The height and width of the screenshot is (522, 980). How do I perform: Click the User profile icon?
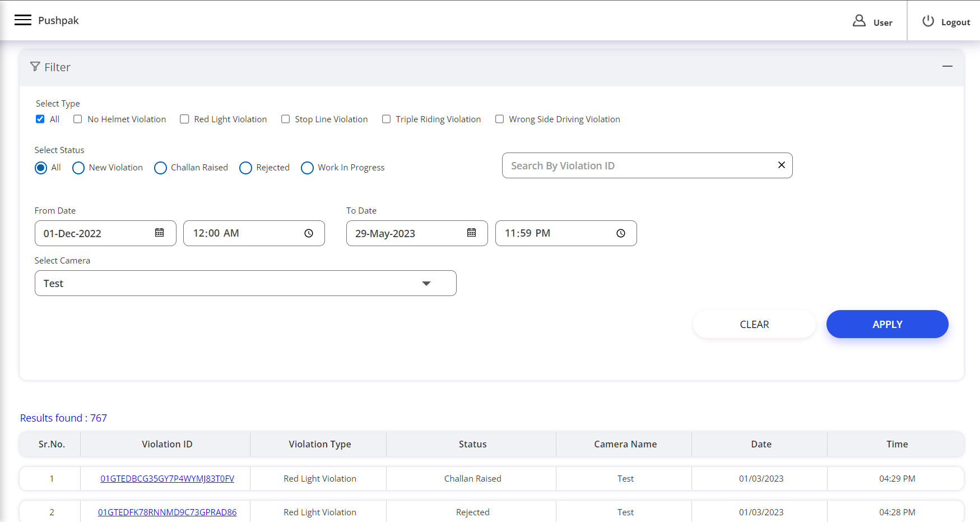click(859, 21)
